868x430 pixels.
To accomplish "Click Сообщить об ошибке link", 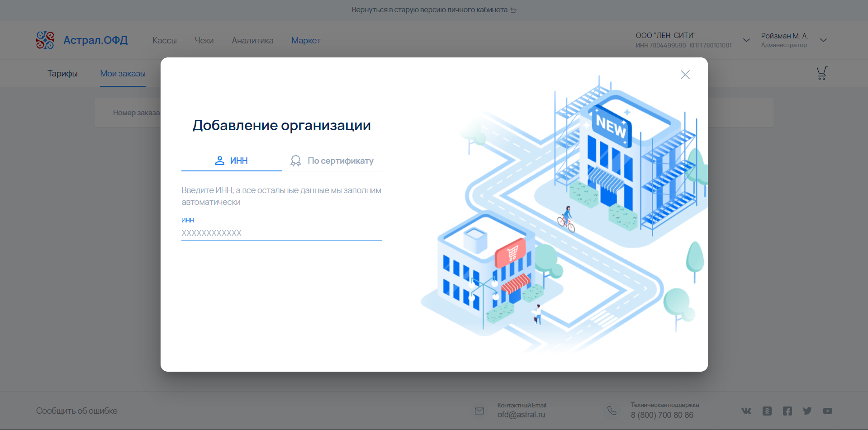I will pos(77,411).
